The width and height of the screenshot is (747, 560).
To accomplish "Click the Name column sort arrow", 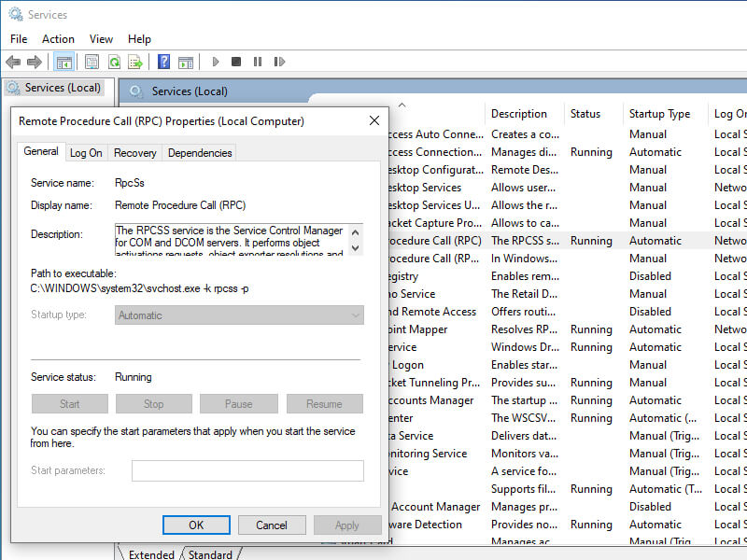I will 402,105.
